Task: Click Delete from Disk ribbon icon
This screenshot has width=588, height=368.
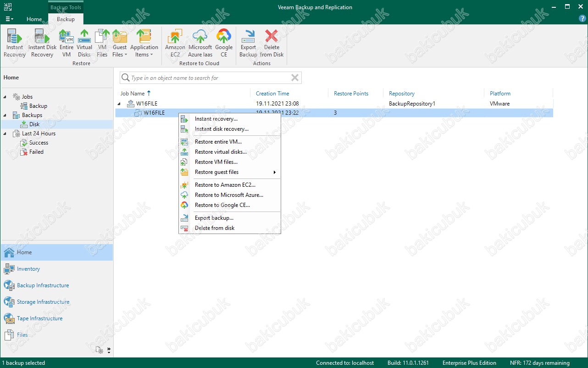Action: click(x=272, y=44)
